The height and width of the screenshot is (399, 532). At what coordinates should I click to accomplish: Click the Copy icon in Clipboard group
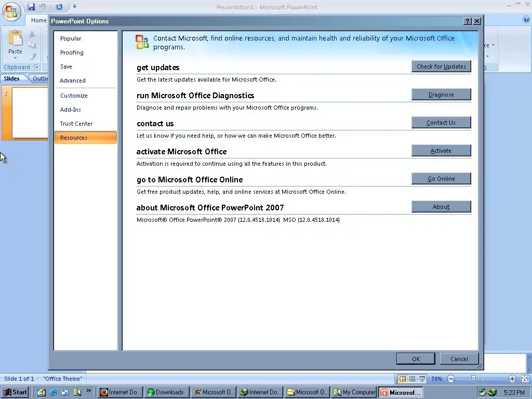(x=32, y=45)
